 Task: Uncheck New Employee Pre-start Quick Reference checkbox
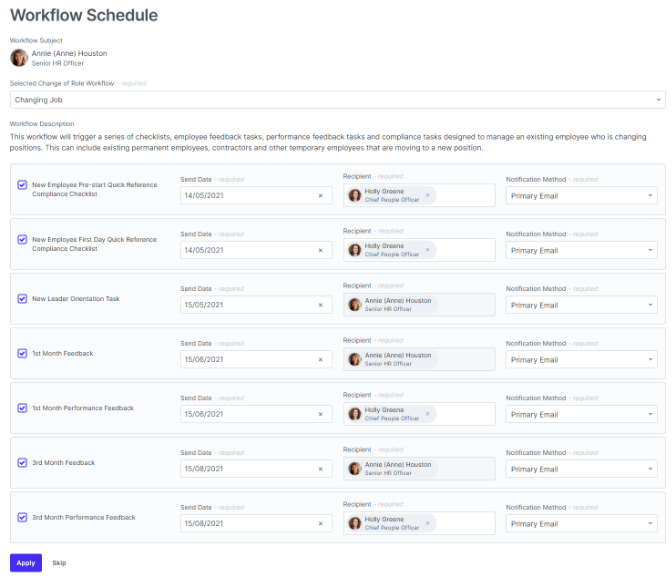coord(22,184)
